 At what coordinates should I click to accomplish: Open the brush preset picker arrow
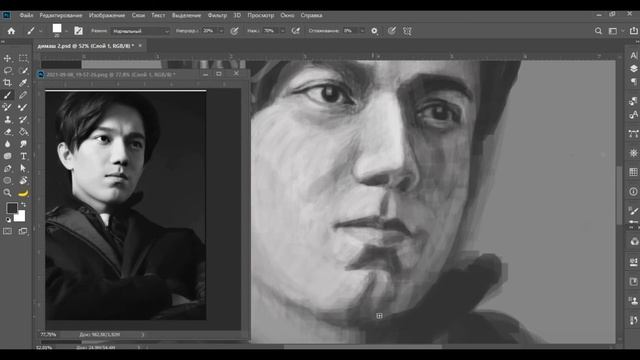point(66,31)
